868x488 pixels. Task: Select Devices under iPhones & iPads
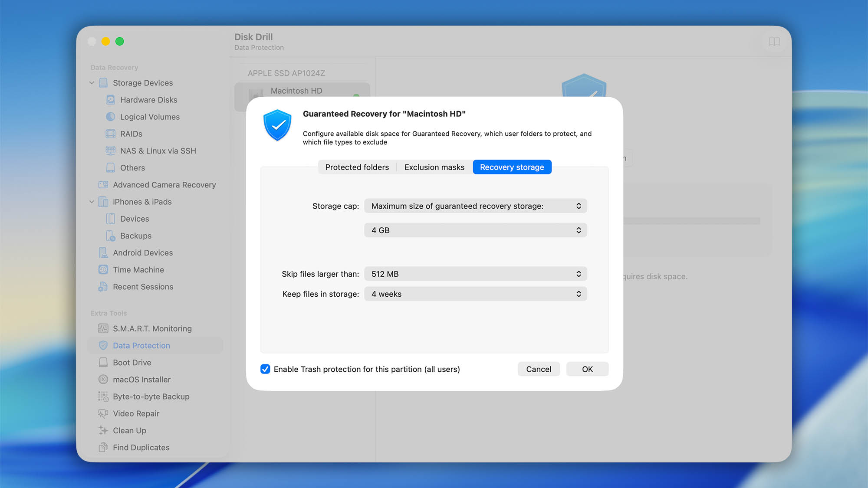[x=135, y=219]
